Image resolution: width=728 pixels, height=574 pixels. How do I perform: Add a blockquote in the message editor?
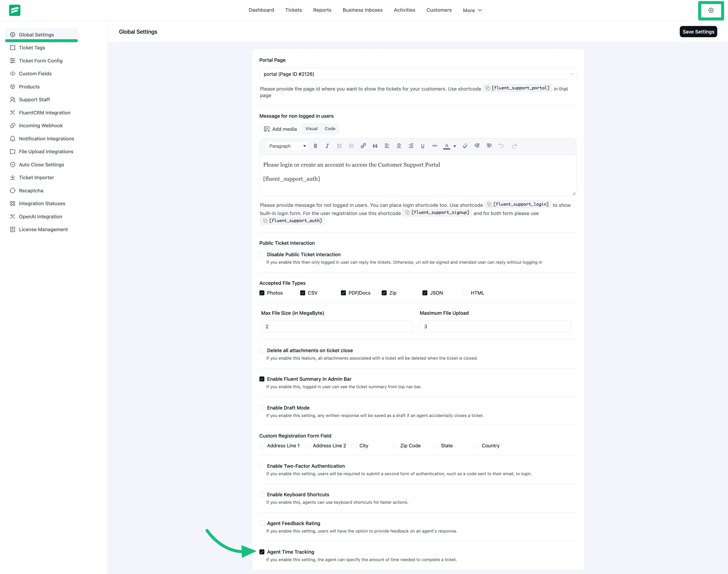[375, 146]
